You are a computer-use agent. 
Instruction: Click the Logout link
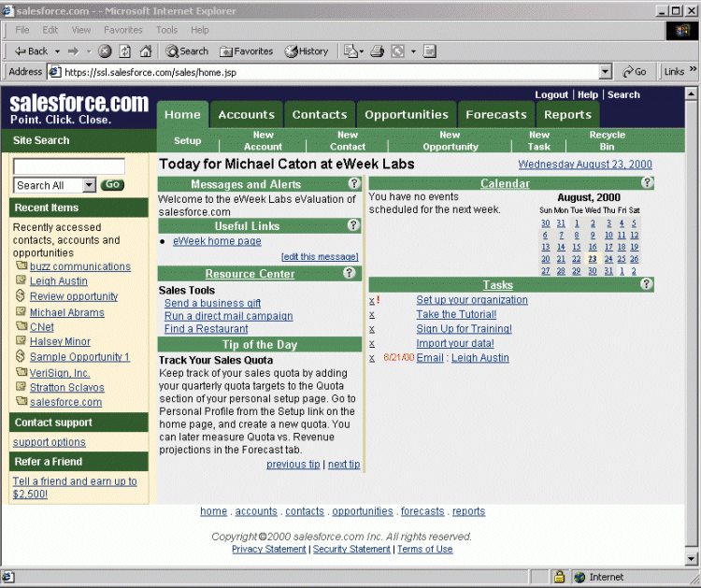point(551,94)
